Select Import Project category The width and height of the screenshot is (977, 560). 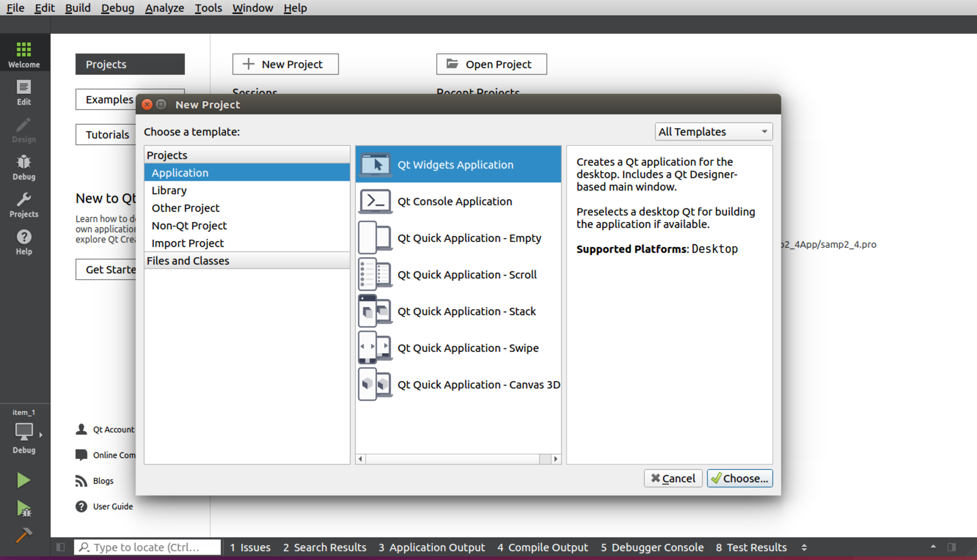247,243
